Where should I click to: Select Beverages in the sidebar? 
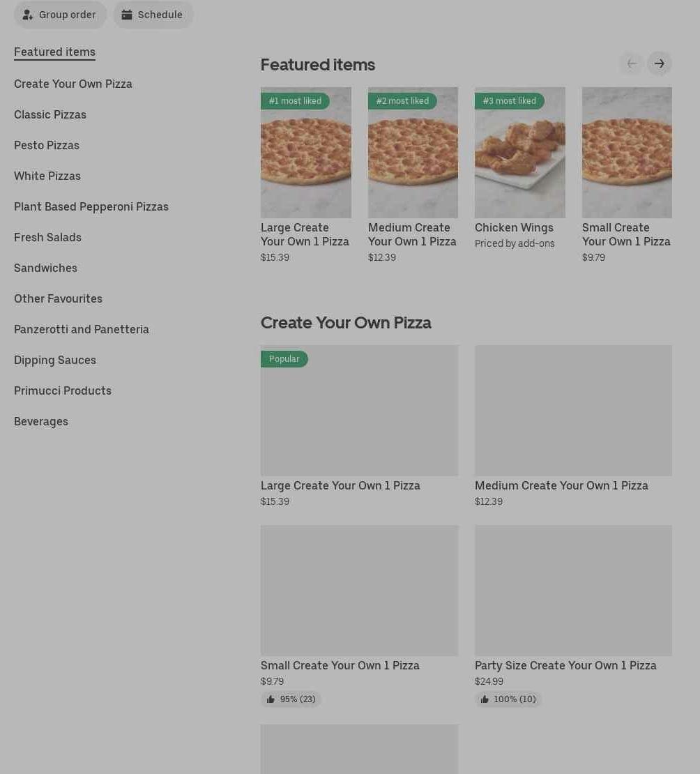[41, 421]
